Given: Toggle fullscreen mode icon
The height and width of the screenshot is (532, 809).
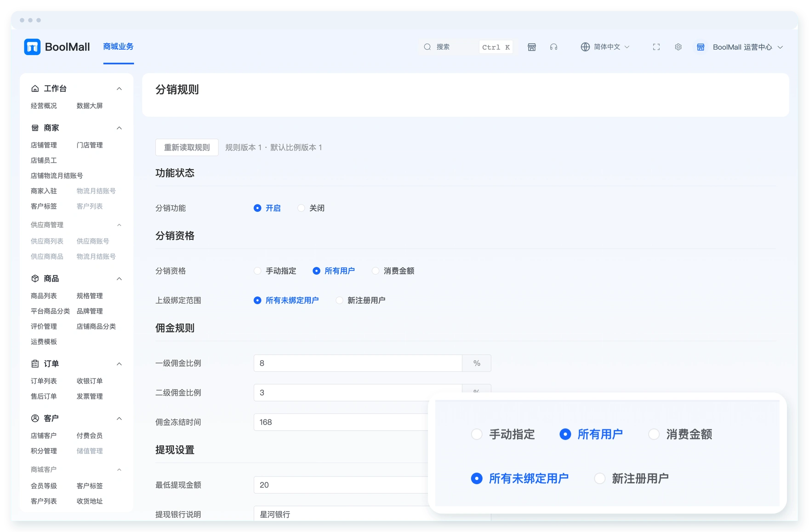Looking at the screenshot, I should 656,47.
